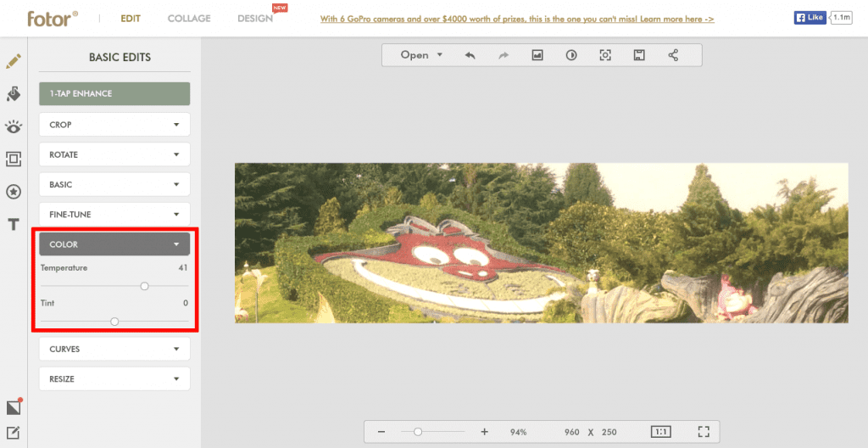Click the Facebook Like button
Viewport: 868px width, 448px height.
click(810, 18)
